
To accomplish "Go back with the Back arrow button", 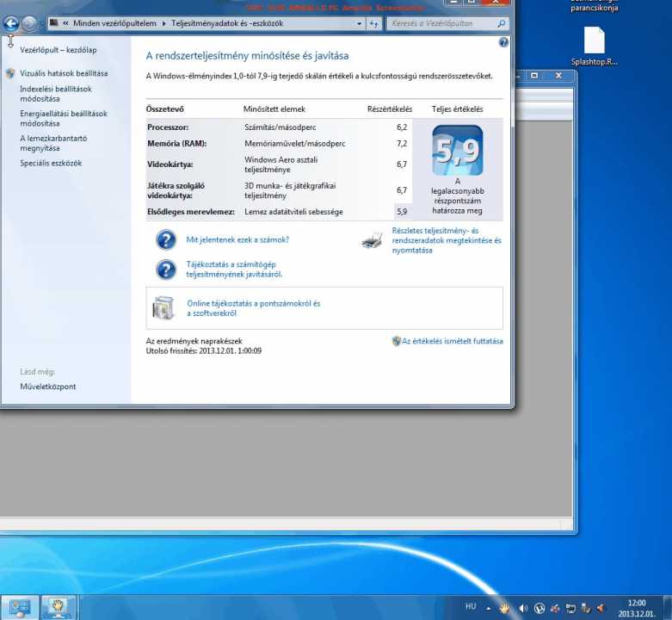I will pos(11,23).
